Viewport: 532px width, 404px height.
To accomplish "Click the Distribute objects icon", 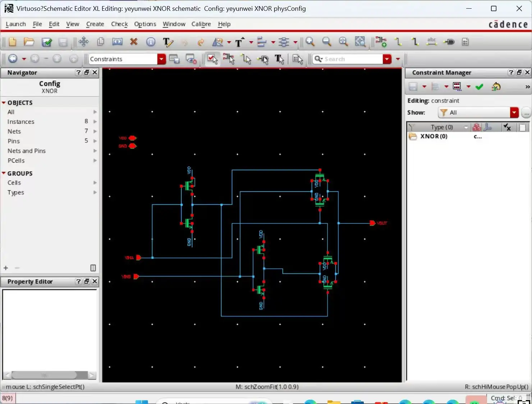I will (x=284, y=42).
